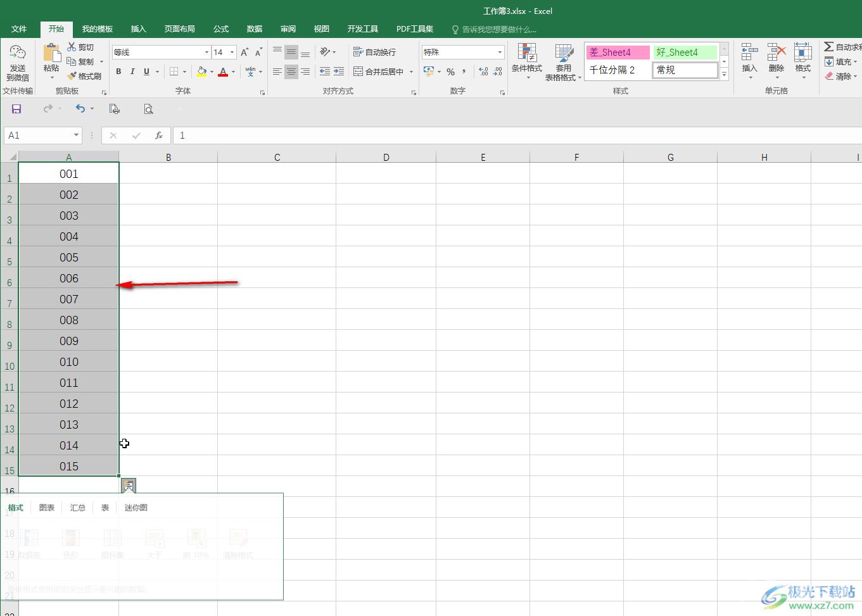Open the cell borders button
Viewport: 862px width, 616px height.
tap(174, 72)
